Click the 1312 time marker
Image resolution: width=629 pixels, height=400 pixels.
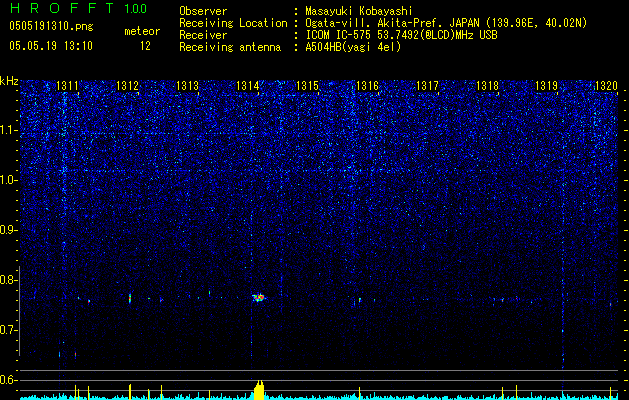coord(127,85)
